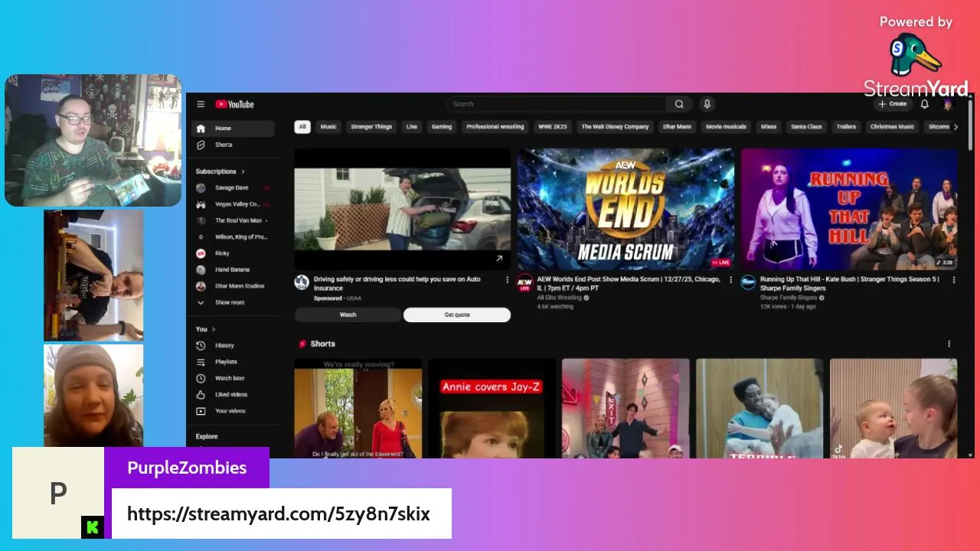Open the Vegas Valley Co... subscription
980x551 pixels.
click(x=233, y=204)
